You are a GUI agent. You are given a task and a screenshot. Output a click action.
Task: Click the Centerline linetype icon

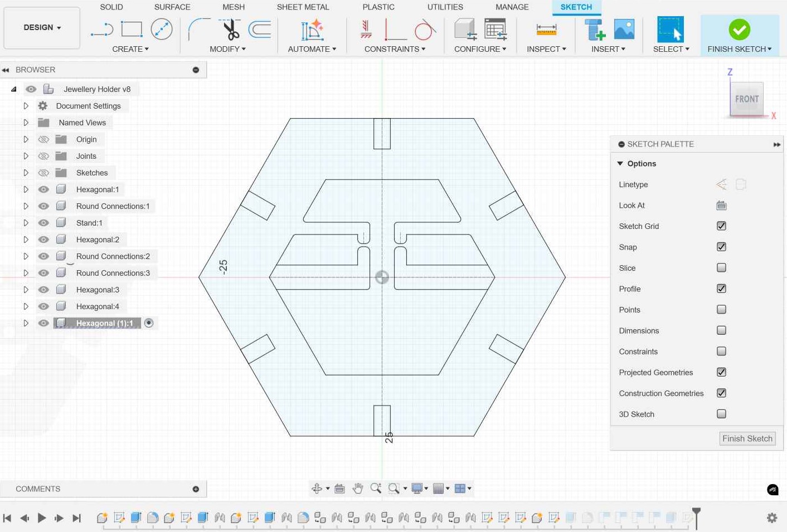click(x=741, y=184)
